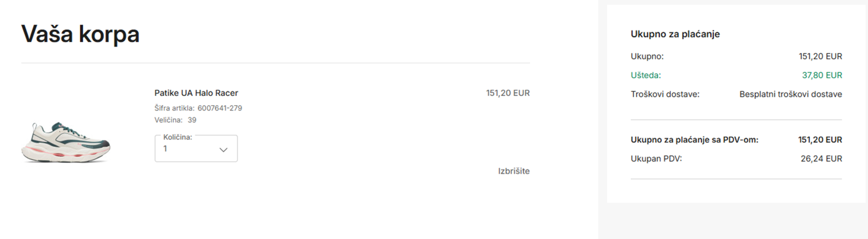Image resolution: width=868 pixels, height=239 pixels.
Task: Click the item price beside the product name
Action: click(507, 93)
